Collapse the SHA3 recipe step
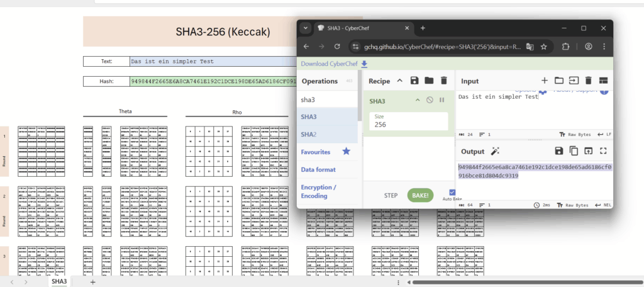Viewport: 644px width, 287px height. coord(418,100)
